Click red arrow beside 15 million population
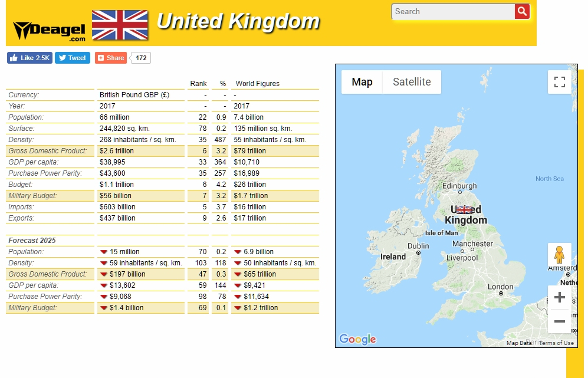 tap(104, 252)
